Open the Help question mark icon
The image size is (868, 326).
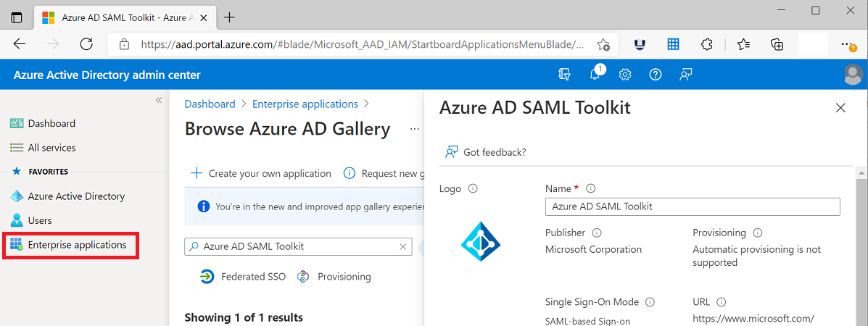[x=656, y=74]
